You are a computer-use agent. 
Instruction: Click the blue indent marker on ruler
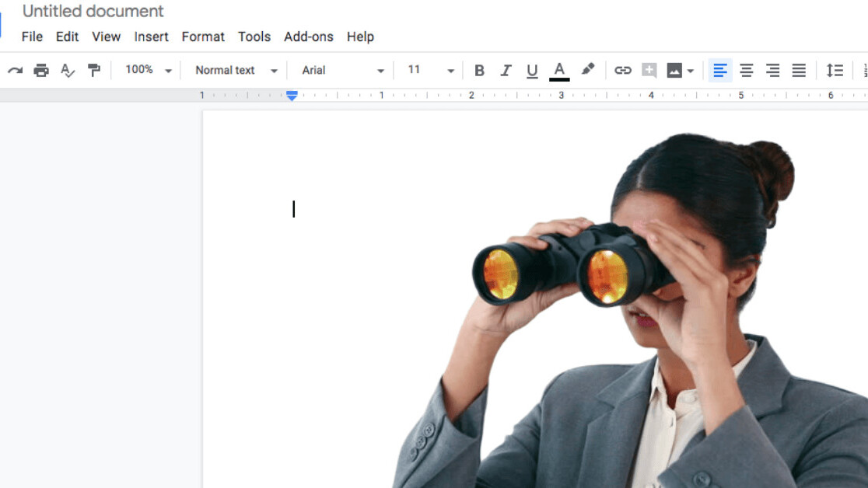[292, 96]
